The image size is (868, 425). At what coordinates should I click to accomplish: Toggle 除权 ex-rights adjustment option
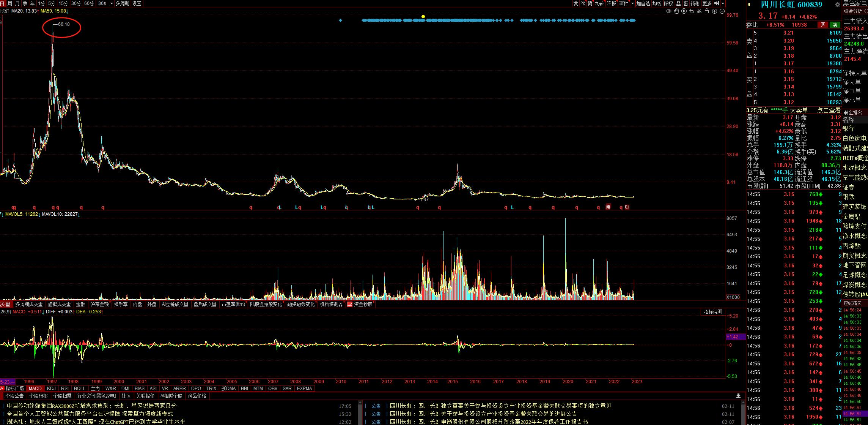pos(668,3)
